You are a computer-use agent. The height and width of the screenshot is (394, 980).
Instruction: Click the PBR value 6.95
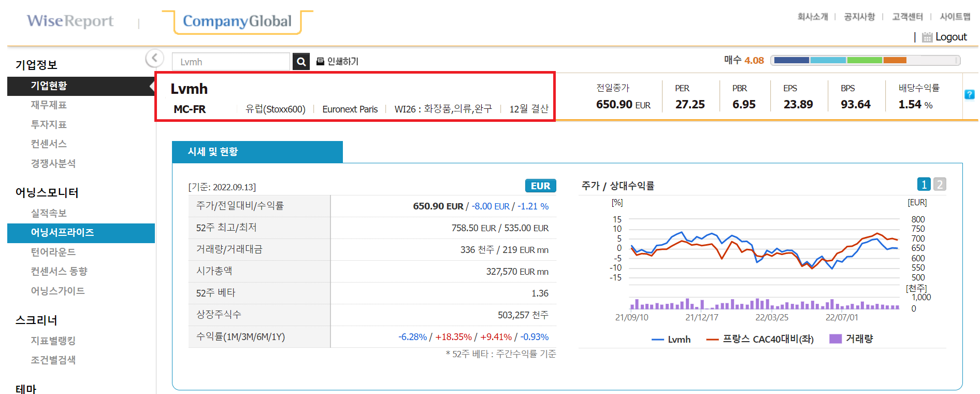tap(744, 104)
